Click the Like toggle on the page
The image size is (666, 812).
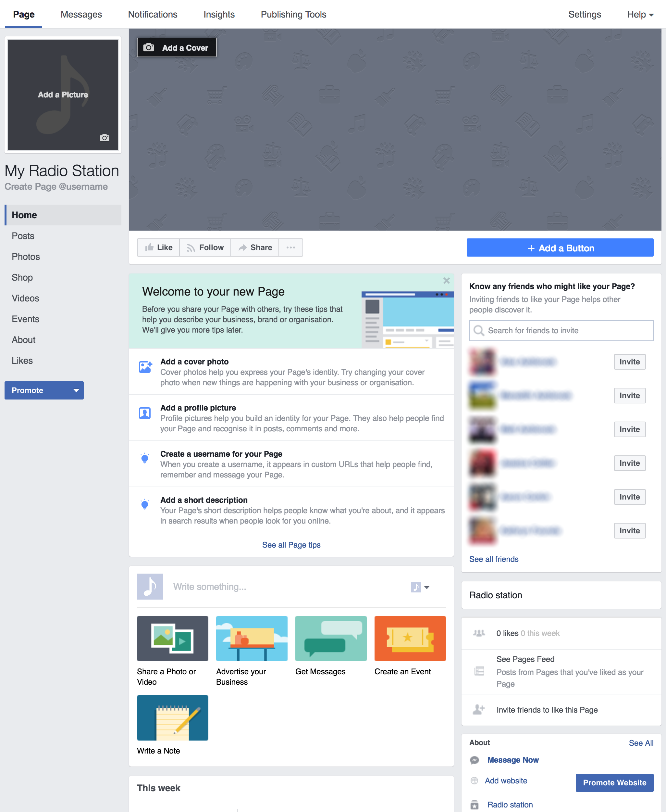click(158, 247)
